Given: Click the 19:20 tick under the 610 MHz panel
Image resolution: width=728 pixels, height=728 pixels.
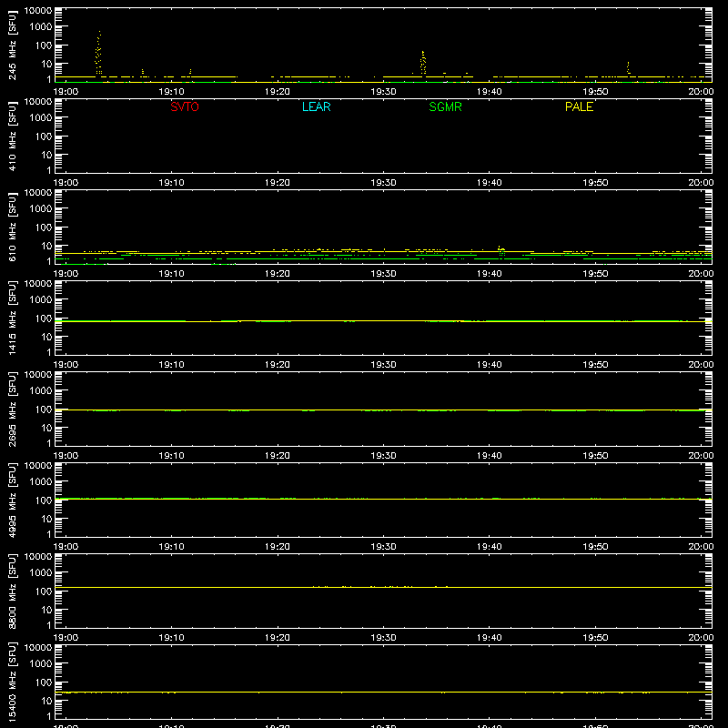Looking at the screenshot, I should [278, 274].
